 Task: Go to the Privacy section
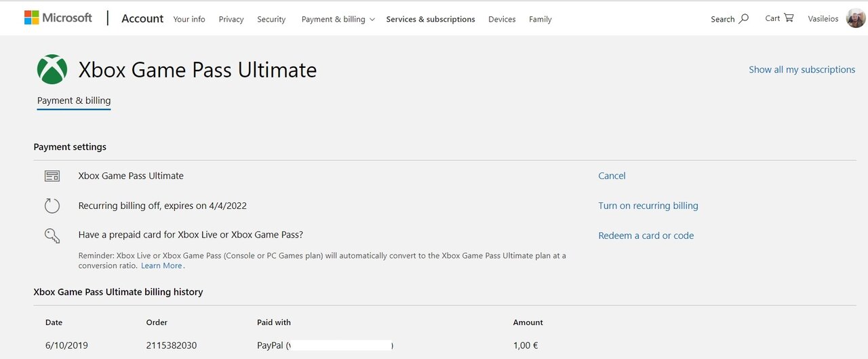pos(231,19)
